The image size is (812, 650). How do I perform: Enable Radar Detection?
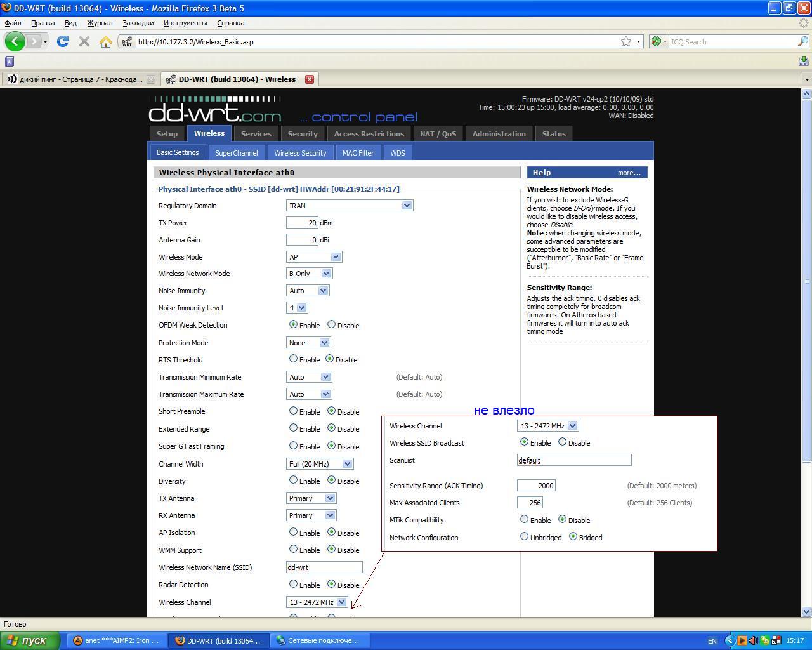[293, 584]
